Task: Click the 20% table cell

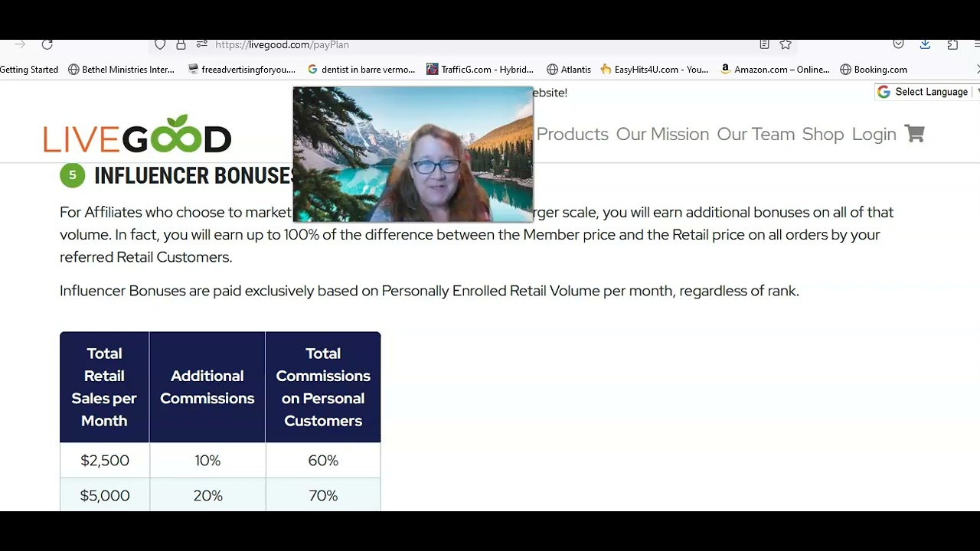Action: [x=207, y=495]
